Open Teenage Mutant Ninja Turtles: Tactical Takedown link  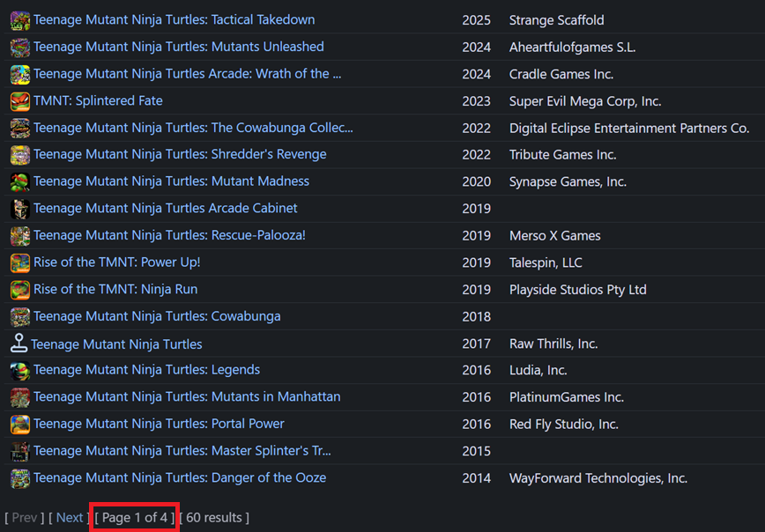(x=175, y=20)
